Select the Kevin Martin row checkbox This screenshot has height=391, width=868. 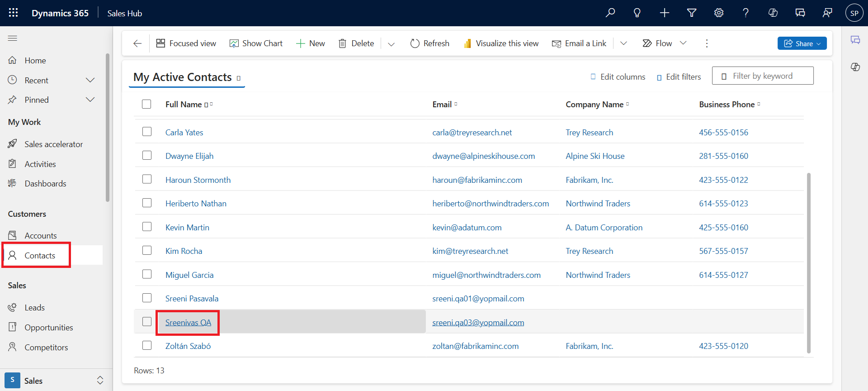147,227
